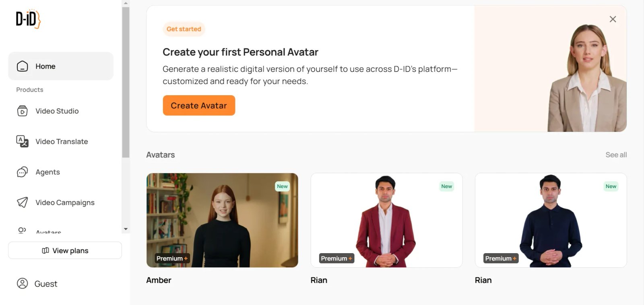Viewport: 644px width, 305px height.
Task: Open the Agents menu item
Action: tap(47, 172)
